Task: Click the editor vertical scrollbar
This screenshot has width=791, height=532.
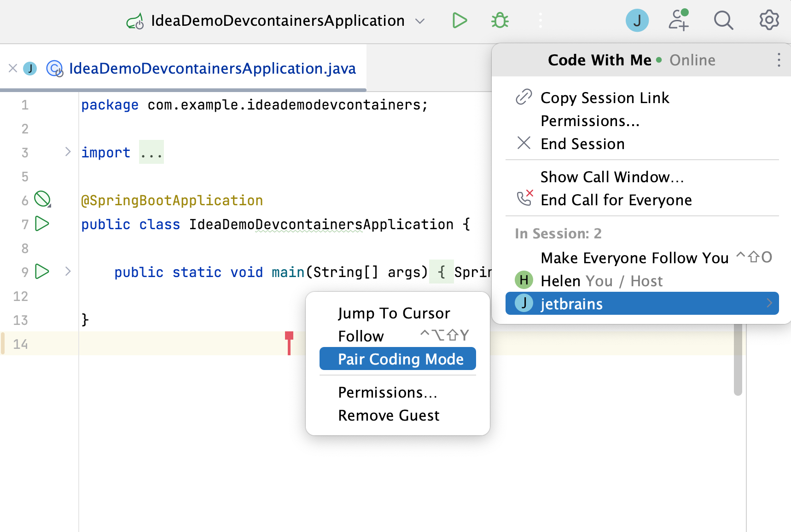Action: tap(738, 364)
